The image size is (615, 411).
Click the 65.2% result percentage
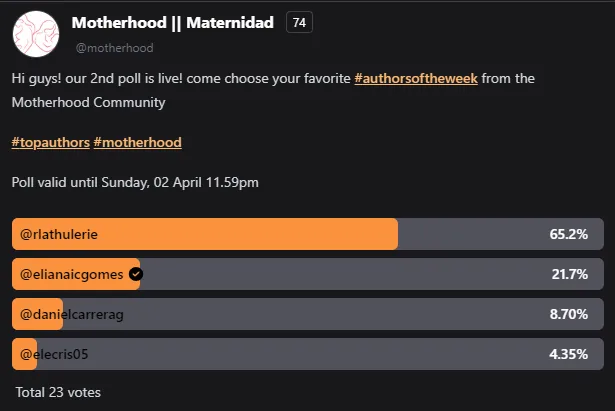point(568,234)
